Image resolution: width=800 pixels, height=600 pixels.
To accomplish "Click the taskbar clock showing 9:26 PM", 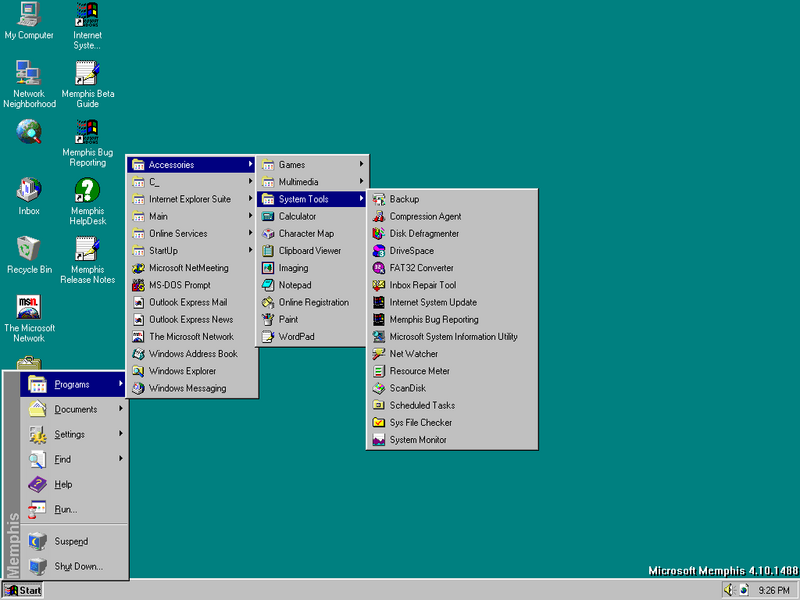I will tap(774, 590).
